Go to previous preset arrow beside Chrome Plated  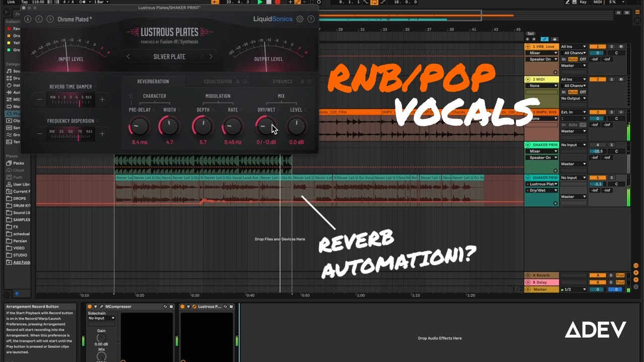click(x=39, y=19)
